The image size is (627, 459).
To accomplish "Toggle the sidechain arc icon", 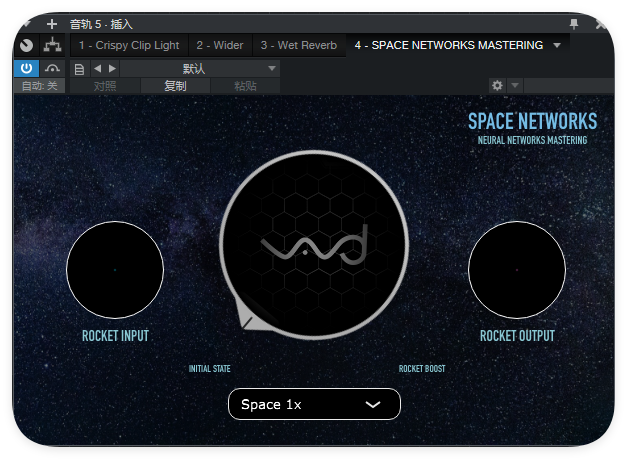I will click(x=52, y=68).
